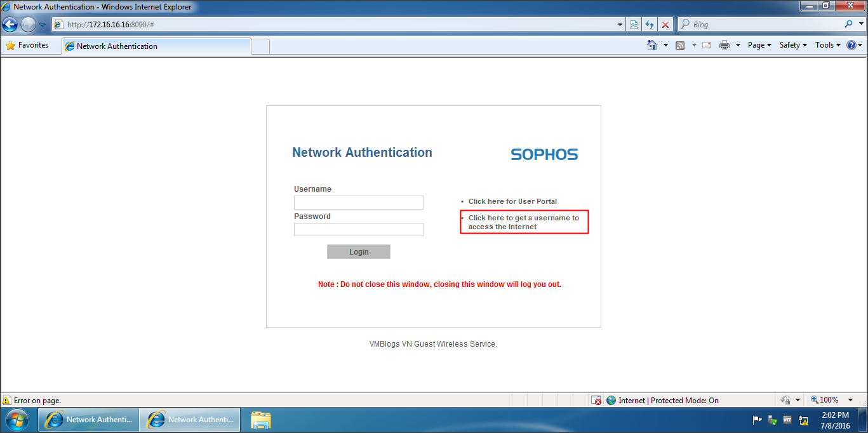This screenshot has width=868, height=433.
Task: Click the Home icon in command bar
Action: 651,45
